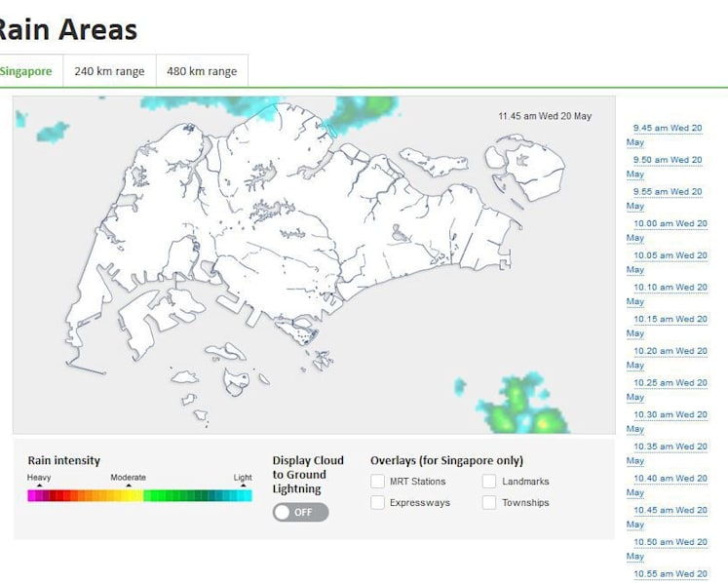Viewport: 728px width, 583px height.
Task: Enable the MRT Stations overlay checkbox
Action: pyautogui.click(x=377, y=481)
